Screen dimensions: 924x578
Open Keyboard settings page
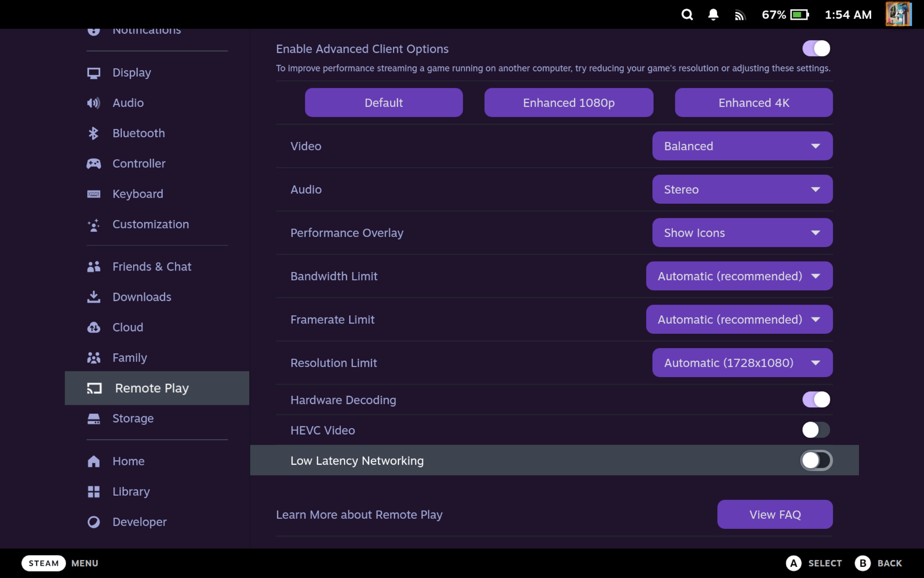click(x=157, y=194)
